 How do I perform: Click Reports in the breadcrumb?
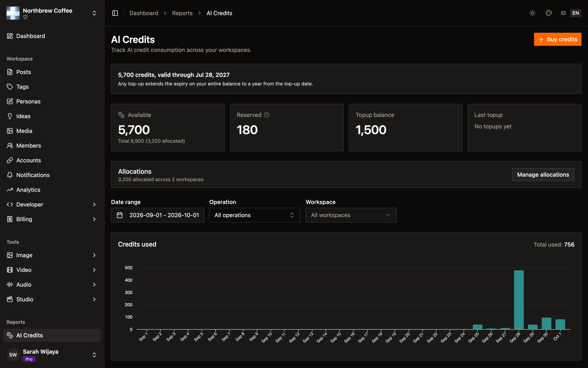click(182, 13)
